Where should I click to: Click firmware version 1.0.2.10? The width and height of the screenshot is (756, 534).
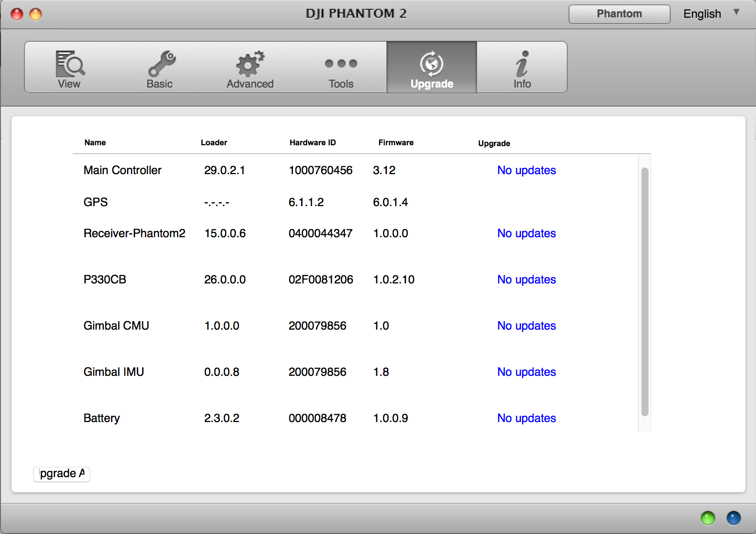[394, 279]
